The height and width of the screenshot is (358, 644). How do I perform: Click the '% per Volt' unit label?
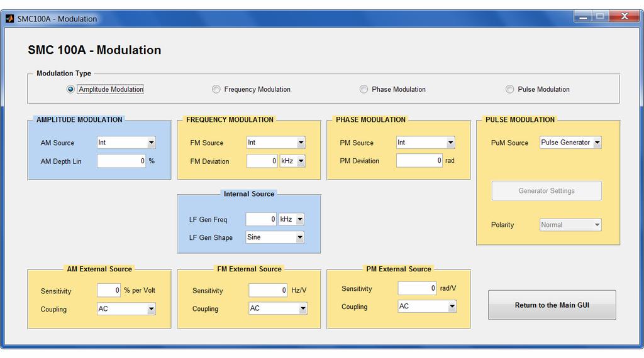pos(140,290)
